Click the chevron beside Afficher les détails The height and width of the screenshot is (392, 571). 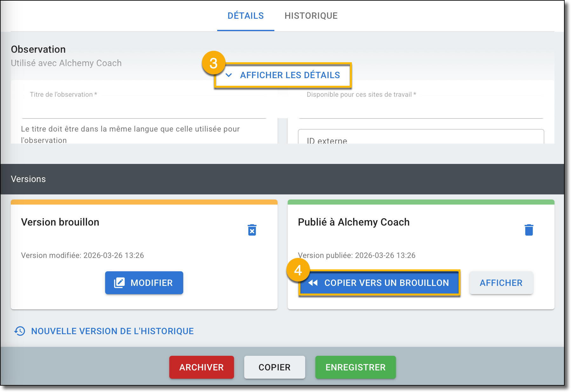[229, 75]
